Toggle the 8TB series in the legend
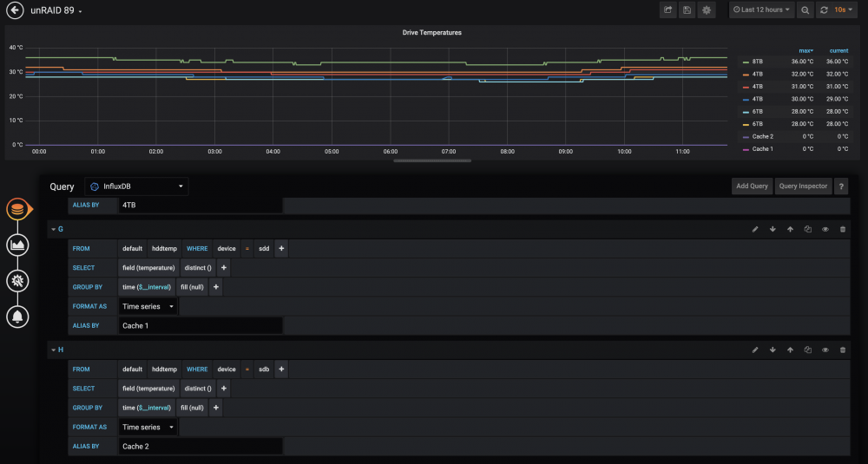Image resolution: width=868 pixels, height=464 pixels. [x=757, y=62]
